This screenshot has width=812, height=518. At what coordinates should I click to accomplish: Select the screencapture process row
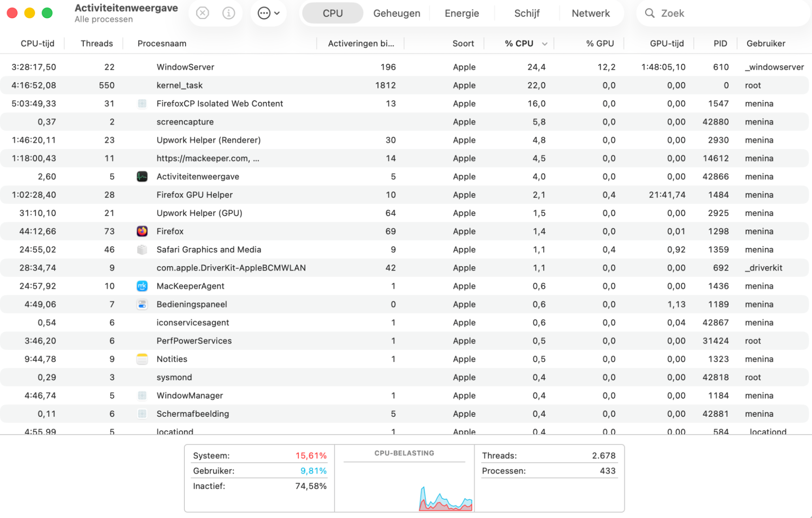coord(404,122)
